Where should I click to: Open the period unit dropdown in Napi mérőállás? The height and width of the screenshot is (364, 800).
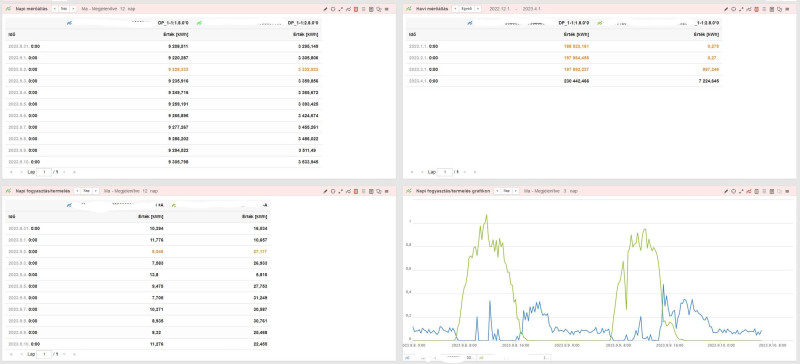coord(64,9)
